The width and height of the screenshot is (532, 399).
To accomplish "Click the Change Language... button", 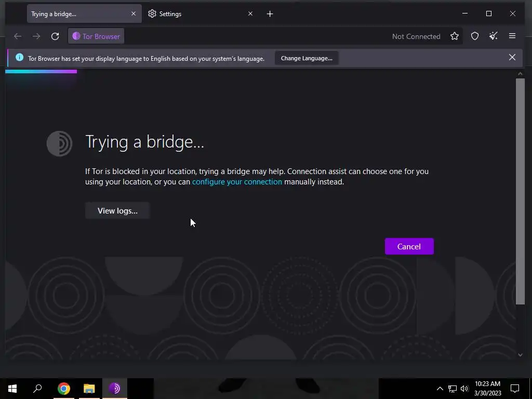I will (307, 58).
